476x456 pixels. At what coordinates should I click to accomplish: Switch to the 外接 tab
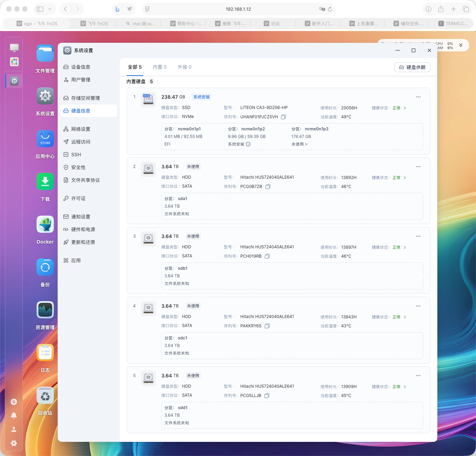coord(185,67)
